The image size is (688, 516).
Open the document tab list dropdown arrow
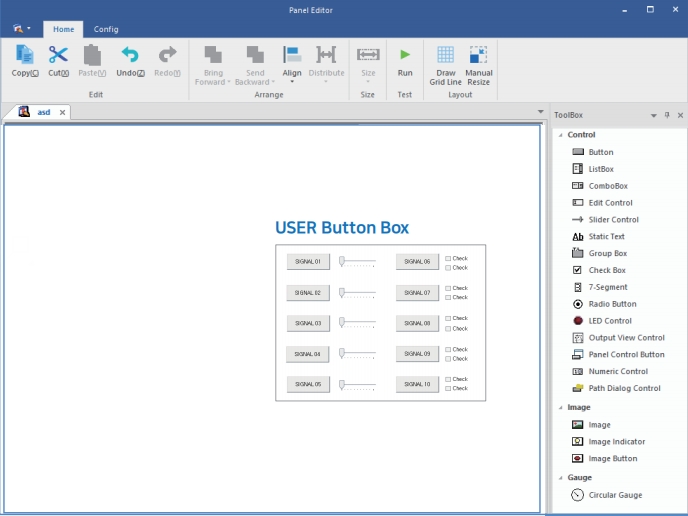pyautogui.click(x=541, y=112)
